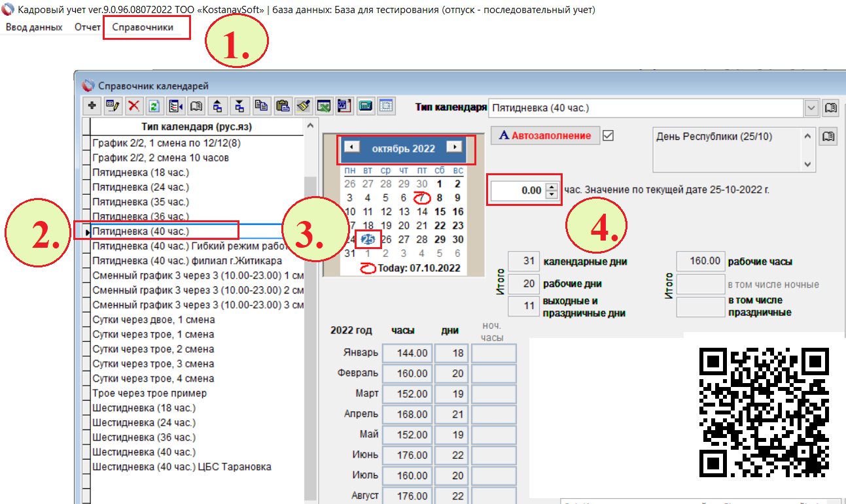Go to the previous month in the calendar
Image resolution: width=846 pixels, height=504 pixels.
click(351, 147)
